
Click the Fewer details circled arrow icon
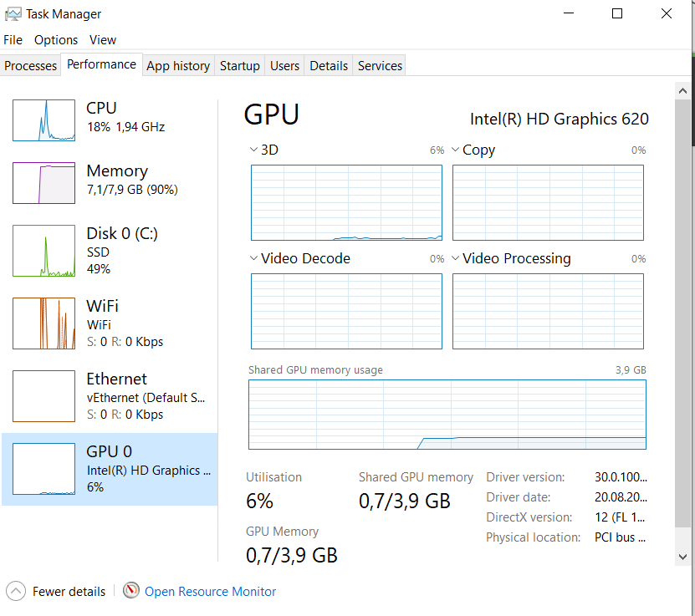pos(16,591)
